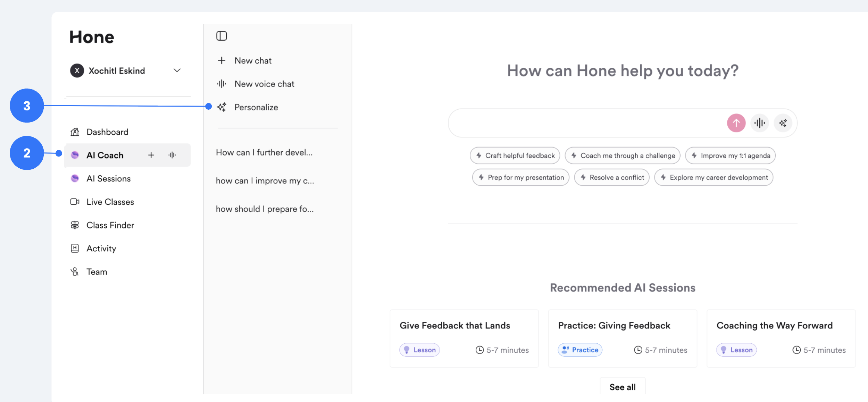Collapse the conversation sidebar panel

coord(222,35)
